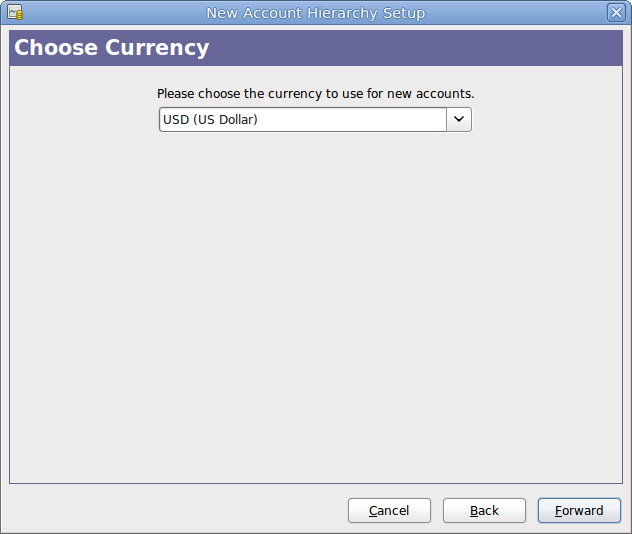
Task: Click the X icon at the window corner
Action: click(616, 12)
